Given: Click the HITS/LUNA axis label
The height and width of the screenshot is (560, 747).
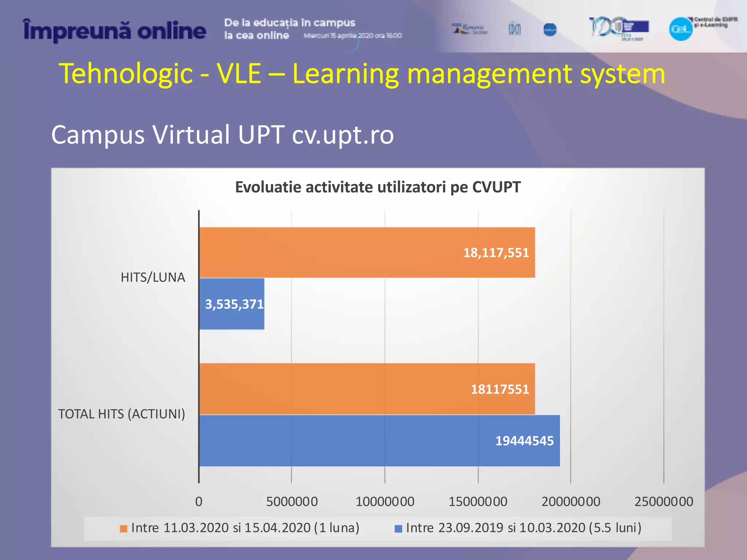Looking at the screenshot, I should [x=153, y=277].
